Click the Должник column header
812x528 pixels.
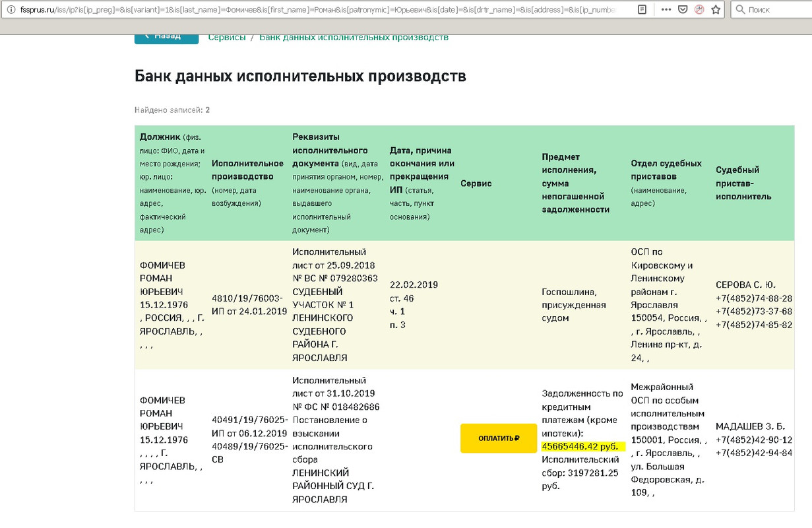pos(173,183)
